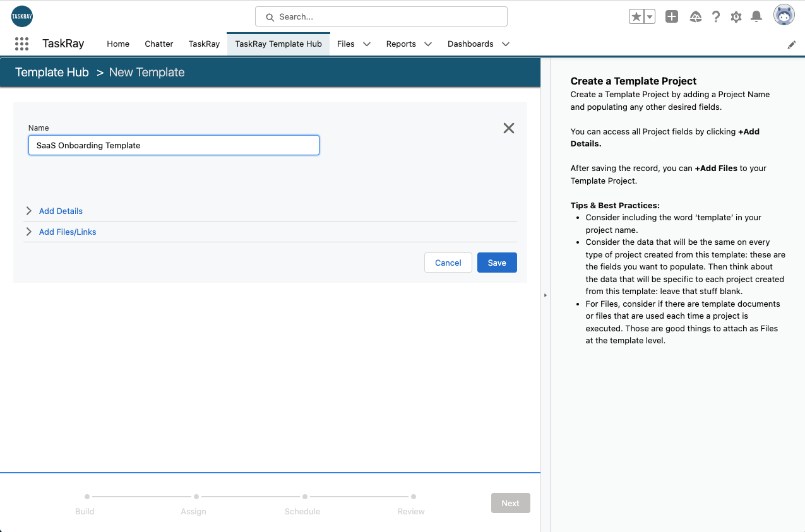
Task: Expand the Files tab dropdown chevron
Action: click(366, 44)
